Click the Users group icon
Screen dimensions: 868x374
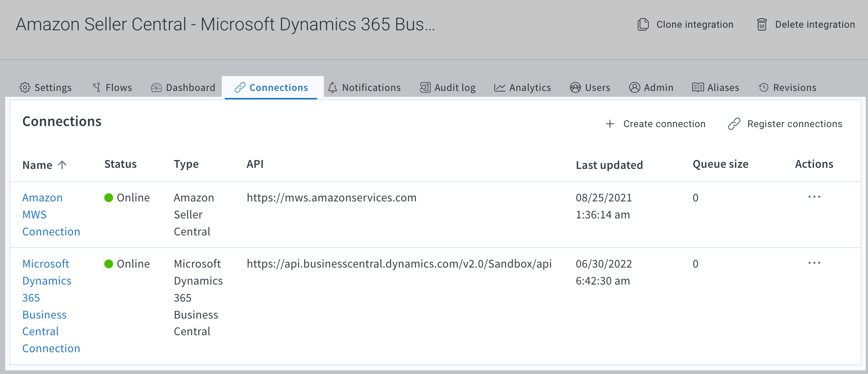point(575,88)
